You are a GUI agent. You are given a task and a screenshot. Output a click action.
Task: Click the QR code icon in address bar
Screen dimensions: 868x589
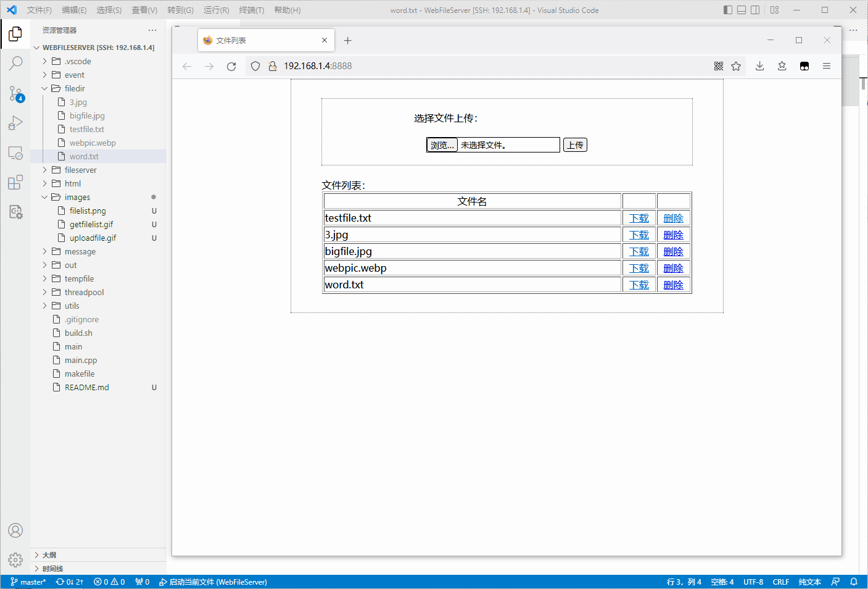(719, 66)
